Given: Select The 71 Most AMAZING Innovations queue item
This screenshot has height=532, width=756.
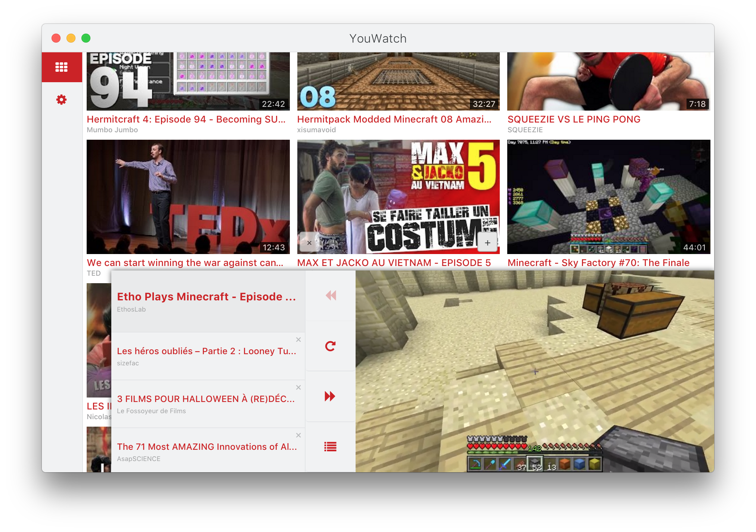Looking at the screenshot, I should 207,447.
